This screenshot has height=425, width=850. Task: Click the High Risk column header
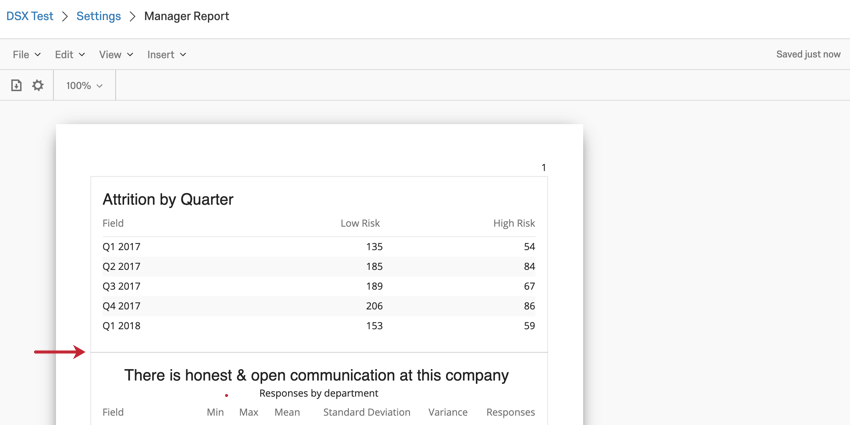(x=514, y=223)
